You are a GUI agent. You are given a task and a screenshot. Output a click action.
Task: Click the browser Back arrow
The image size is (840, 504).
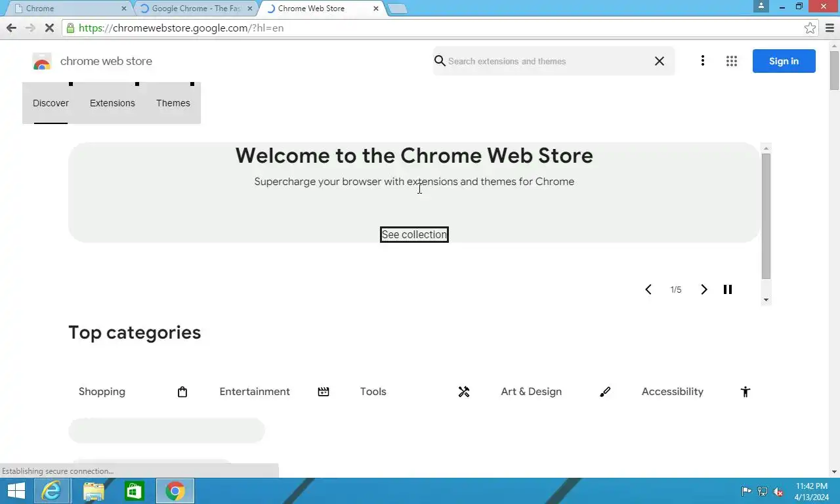[x=11, y=28]
